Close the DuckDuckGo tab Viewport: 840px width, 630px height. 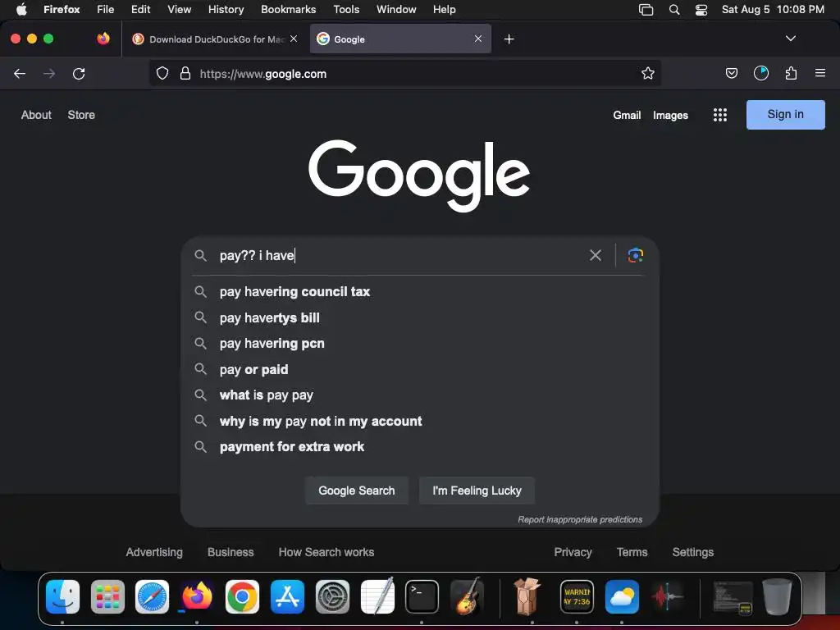[x=294, y=39]
